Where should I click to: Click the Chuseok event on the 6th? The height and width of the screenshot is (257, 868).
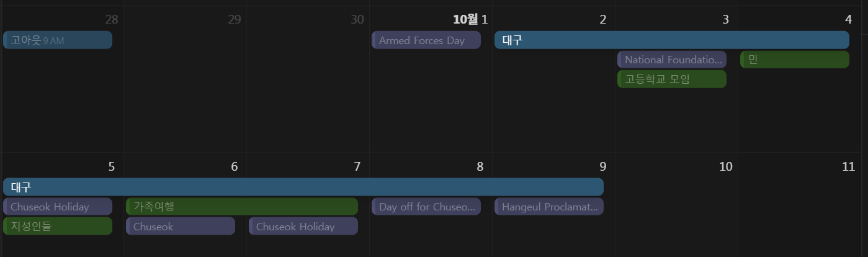180,227
